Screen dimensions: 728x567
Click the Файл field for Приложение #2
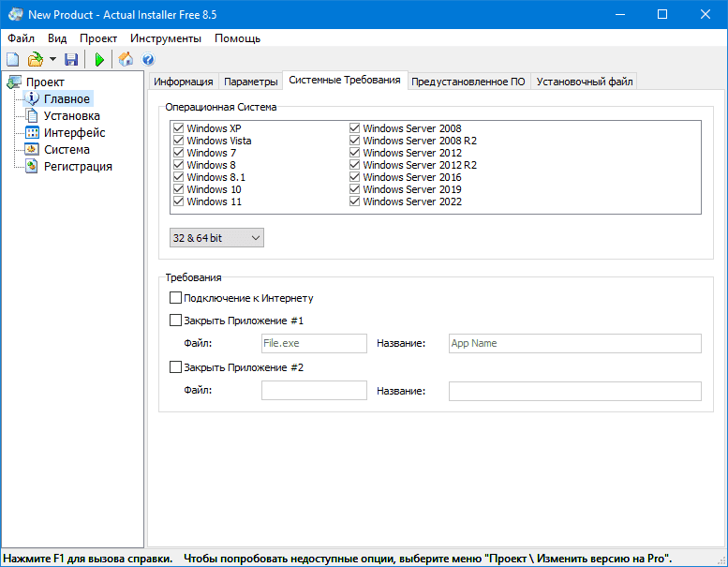click(x=314, y=391)
